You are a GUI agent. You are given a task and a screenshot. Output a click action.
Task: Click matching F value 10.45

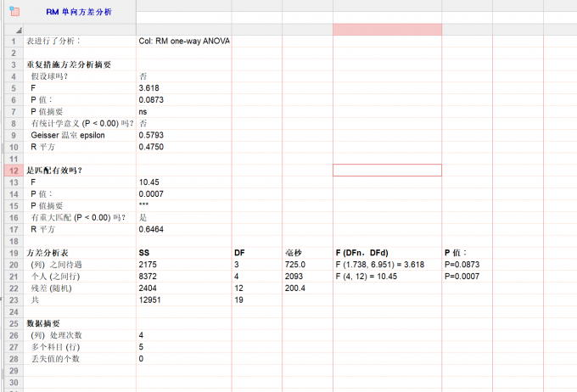148,182
